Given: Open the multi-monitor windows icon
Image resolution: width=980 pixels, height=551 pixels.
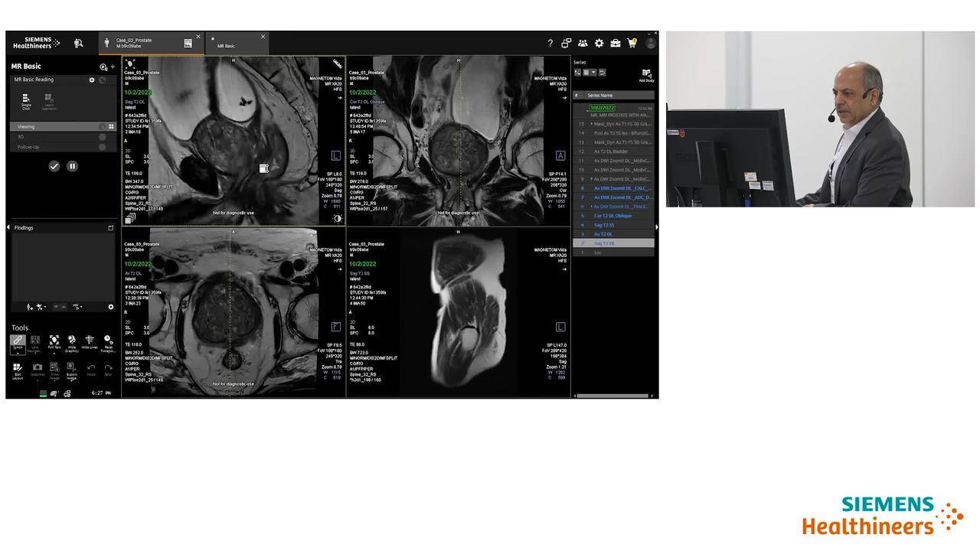Looking at the screenshot, I should [567, 44].
